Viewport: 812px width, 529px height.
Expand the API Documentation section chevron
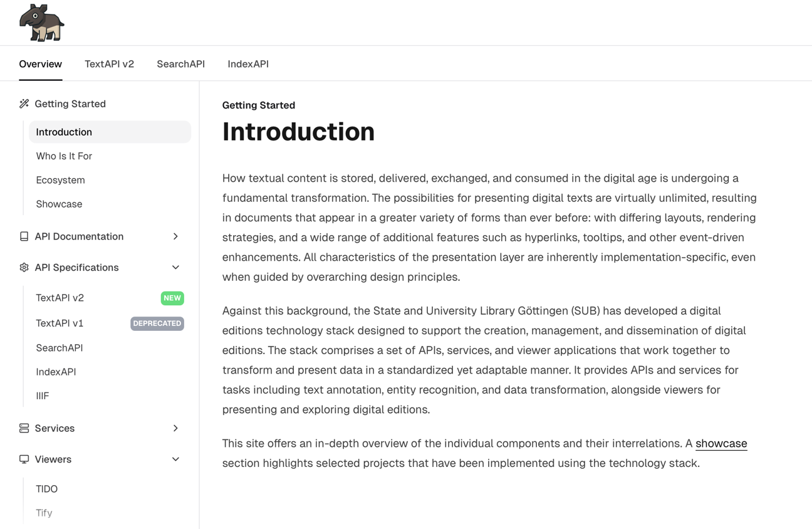[x=175, y=236]
